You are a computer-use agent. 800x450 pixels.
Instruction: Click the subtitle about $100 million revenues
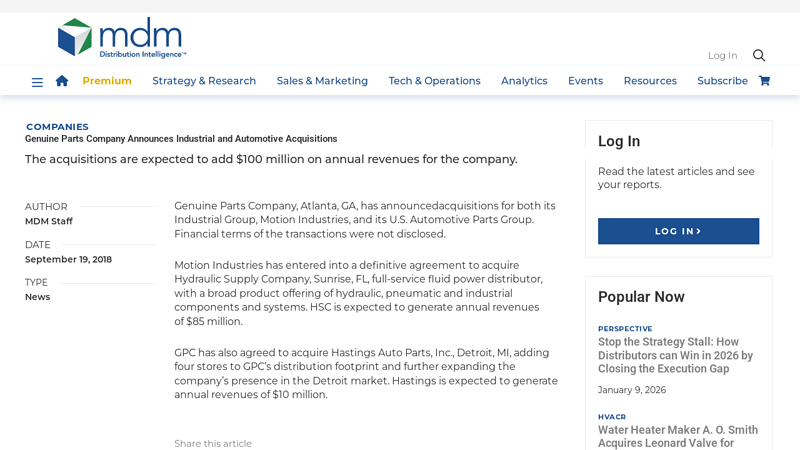(271, 159)
